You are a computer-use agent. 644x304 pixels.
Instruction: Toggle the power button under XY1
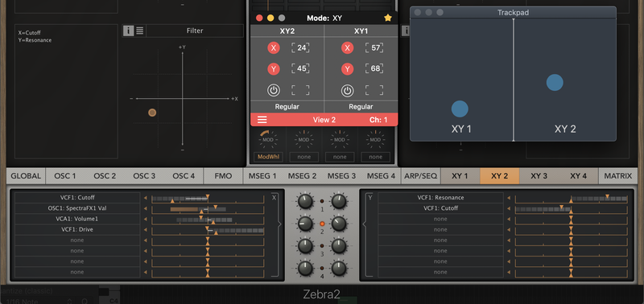click(x=348, y=90)
